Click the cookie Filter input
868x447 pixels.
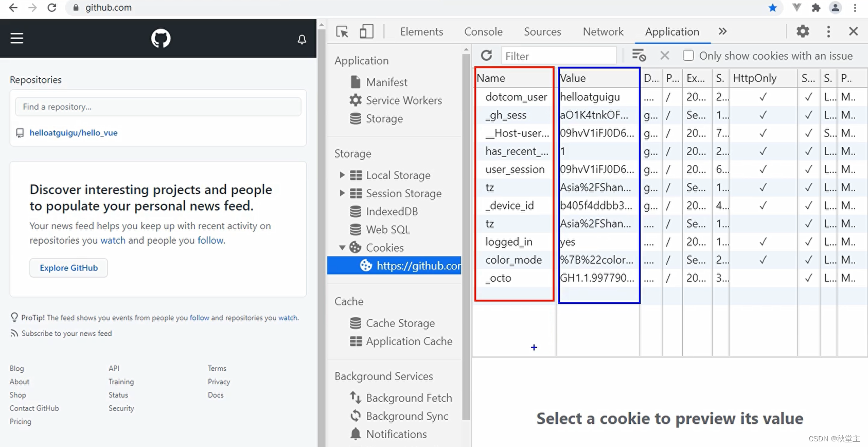coord(559,56)
